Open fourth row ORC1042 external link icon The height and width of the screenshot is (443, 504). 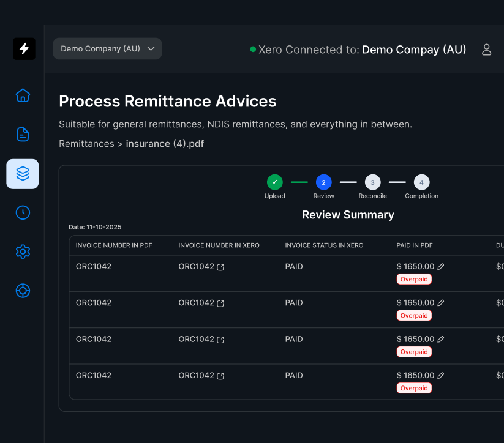click(220, 376)
